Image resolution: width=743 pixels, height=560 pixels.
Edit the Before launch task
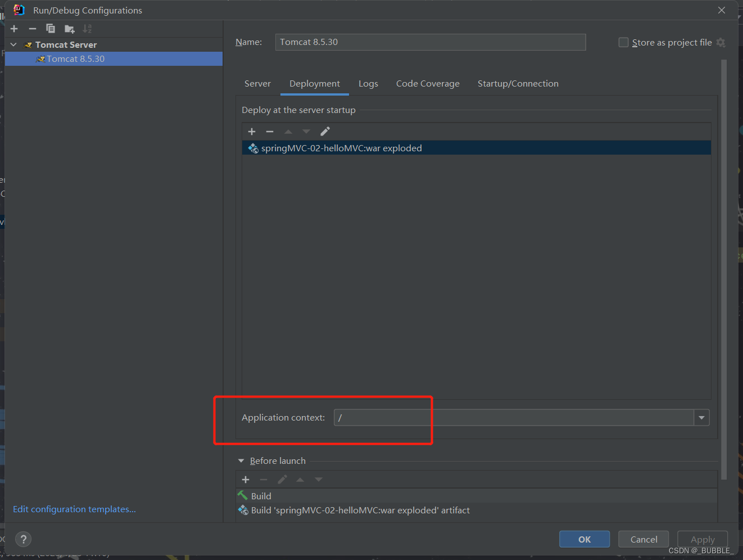(x=282, y=480)
